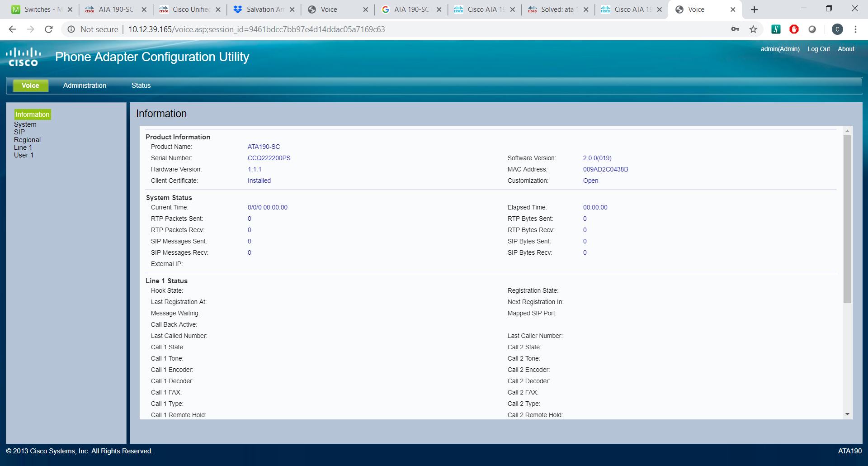Click the Log Out link
This screenshot has height=466, width=868.
pyautogui.click(x=819, y=49)
